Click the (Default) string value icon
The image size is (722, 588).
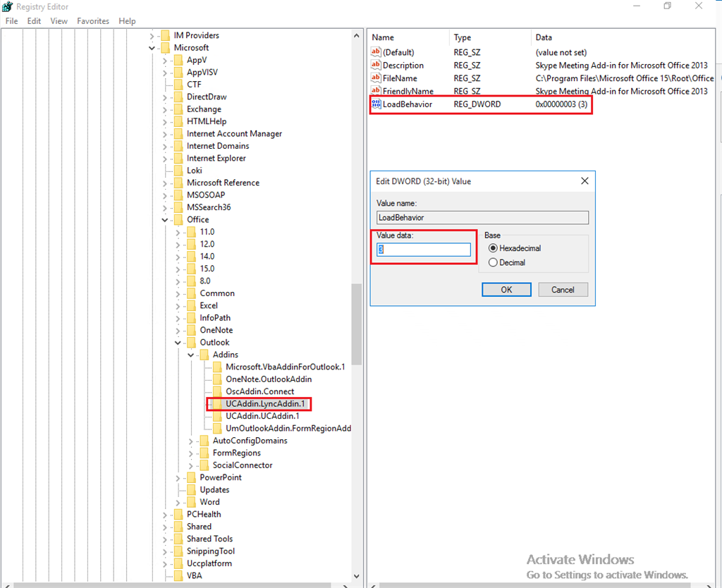(x=377, y=52)
